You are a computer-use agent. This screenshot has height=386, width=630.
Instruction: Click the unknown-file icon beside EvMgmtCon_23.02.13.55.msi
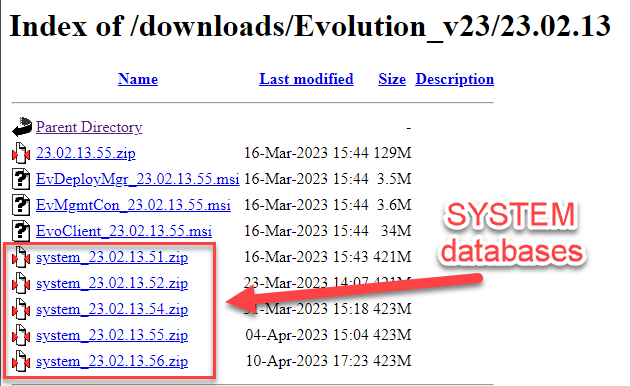(21, 205)
